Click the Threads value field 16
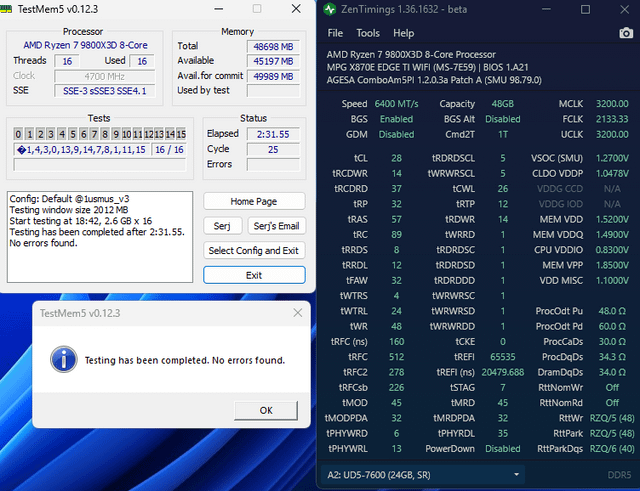This screenshot has height=491, width=640. tap(67, 61)
